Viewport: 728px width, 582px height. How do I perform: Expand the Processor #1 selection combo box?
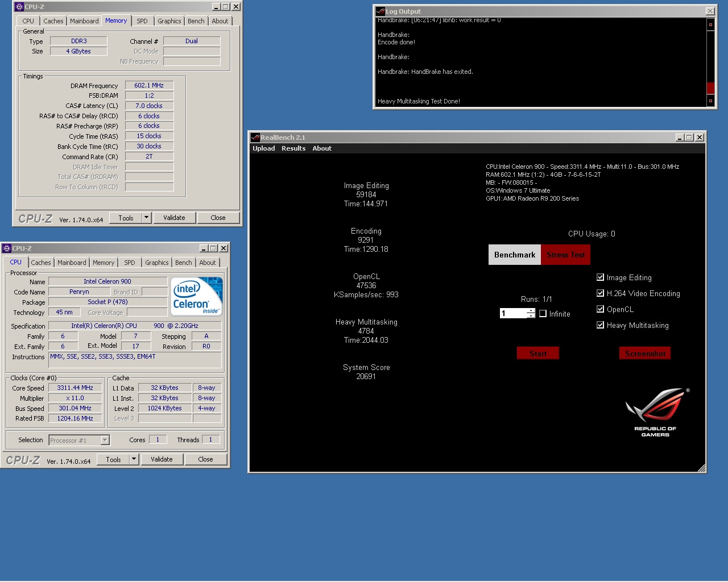click(105, 440)
